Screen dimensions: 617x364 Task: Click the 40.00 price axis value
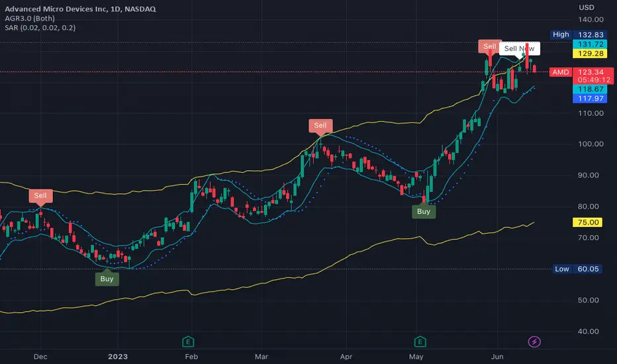589,332
